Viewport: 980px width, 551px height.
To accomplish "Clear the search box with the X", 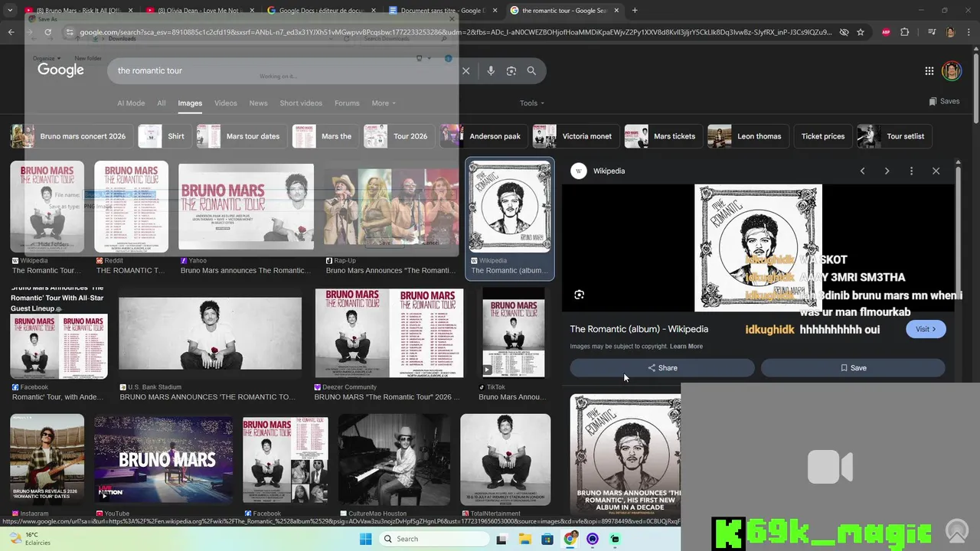I will point(465,70).
